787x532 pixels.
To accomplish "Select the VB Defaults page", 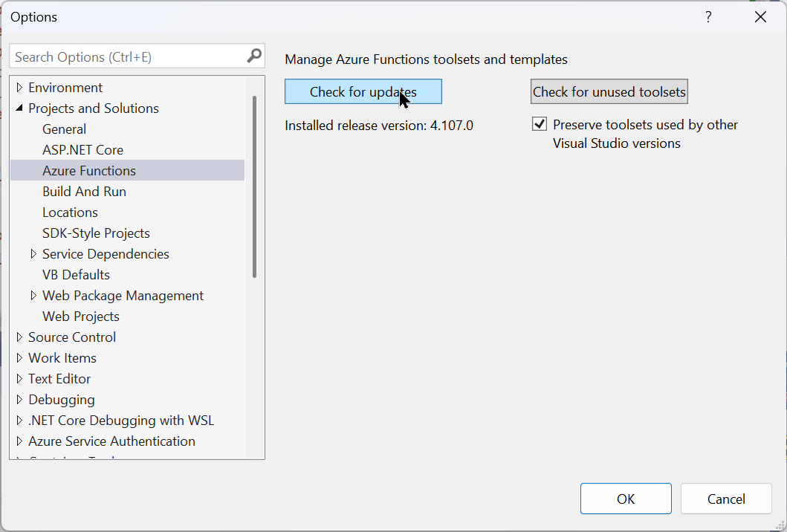I will (77, 275).
